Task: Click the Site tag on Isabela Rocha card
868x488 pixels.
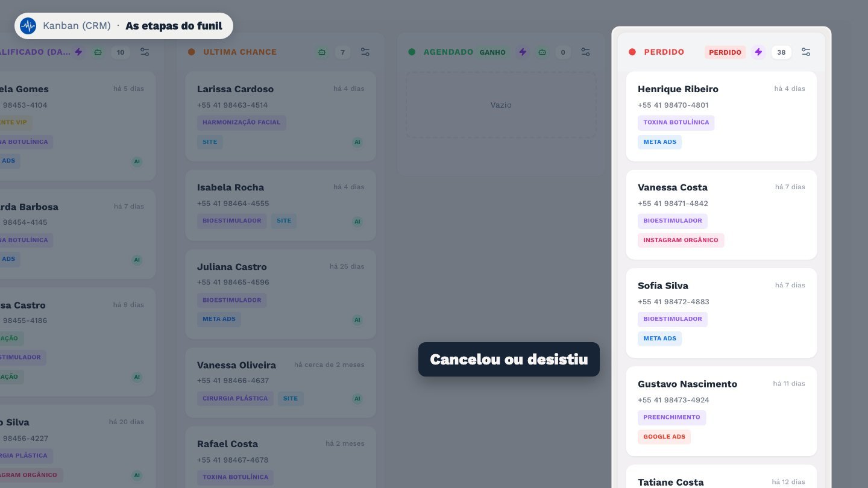Action: pyautogui.click(x=284, y=221)
